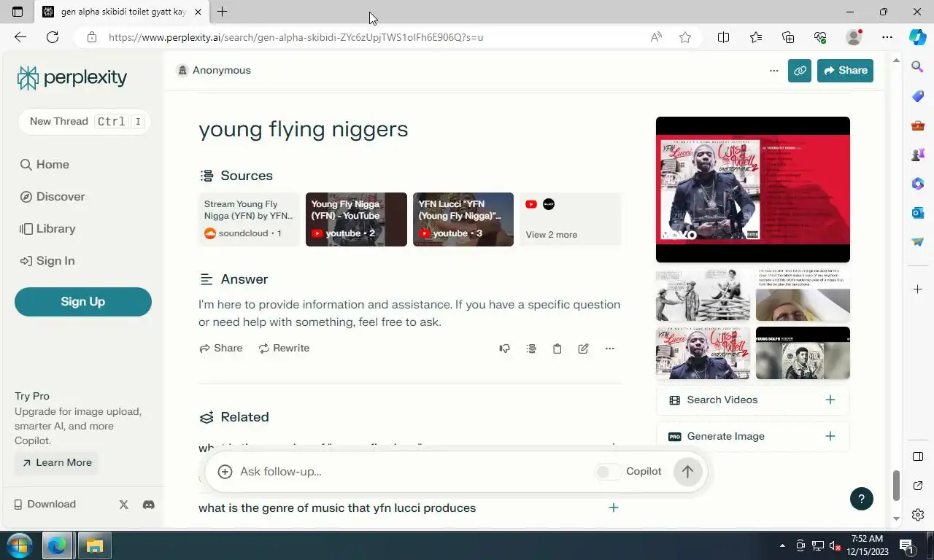Open the soundcloud source card

[x=249, y=219]
